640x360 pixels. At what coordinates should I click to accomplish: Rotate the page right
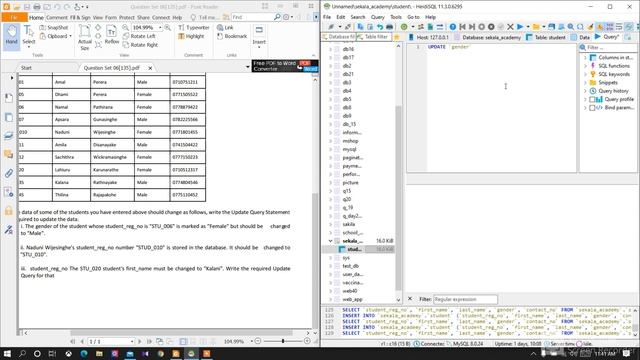pyautogui.click(x=140, y=45)
